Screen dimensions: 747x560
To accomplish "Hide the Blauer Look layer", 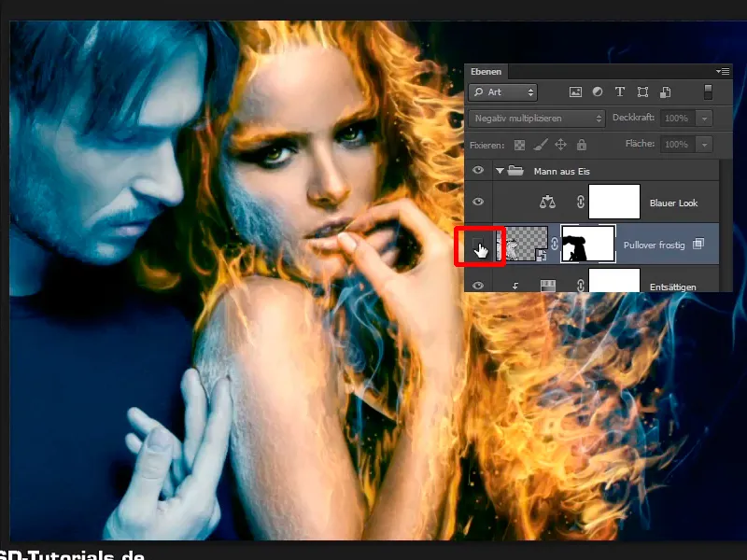I will click(x=478, y=202).
